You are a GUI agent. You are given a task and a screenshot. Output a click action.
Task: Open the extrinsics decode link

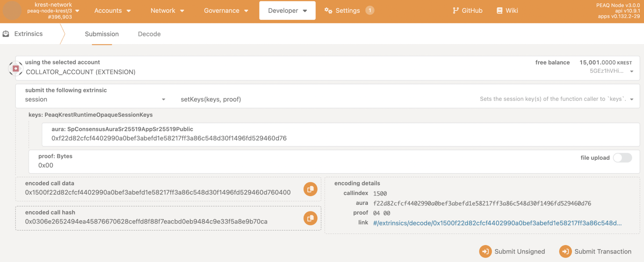point(497,223)
